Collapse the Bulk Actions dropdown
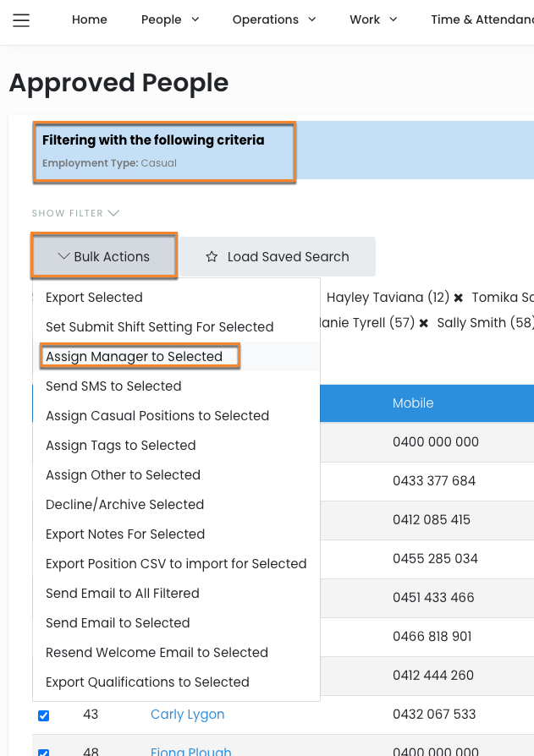This screenshot has height=756, width=534. tap(104, 256)
